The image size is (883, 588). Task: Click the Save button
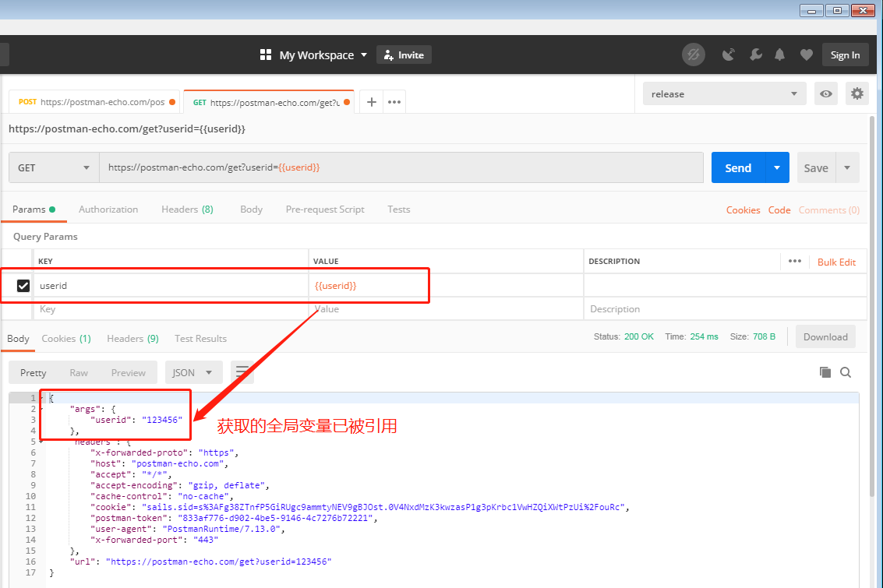pyautogui.click(x=815, y=167)
